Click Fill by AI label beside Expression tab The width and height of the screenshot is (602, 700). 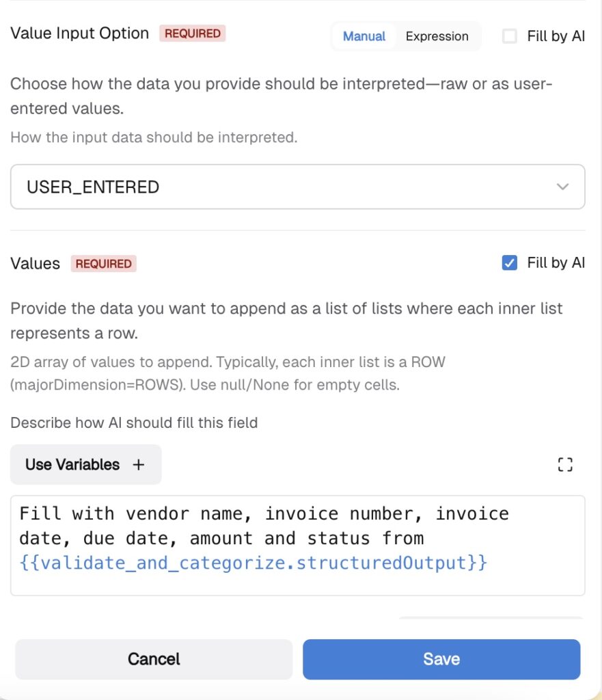point(556,36)
